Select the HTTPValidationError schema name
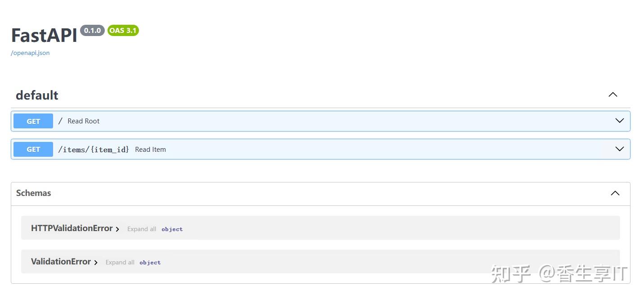 pos(71,228)
